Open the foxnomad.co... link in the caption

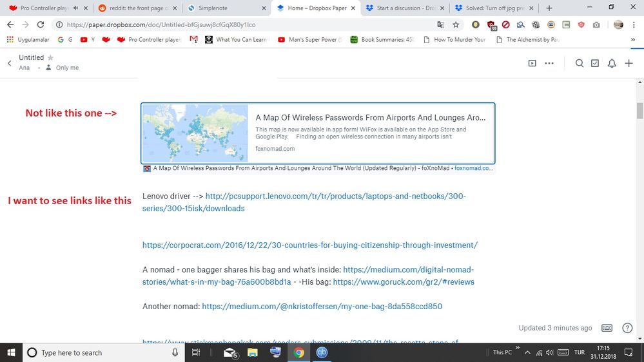474,168
